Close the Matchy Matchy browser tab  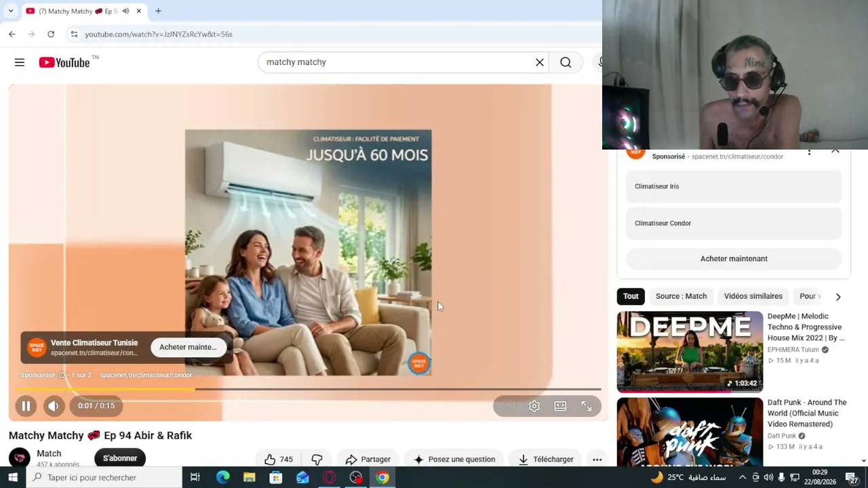(139, 11)
